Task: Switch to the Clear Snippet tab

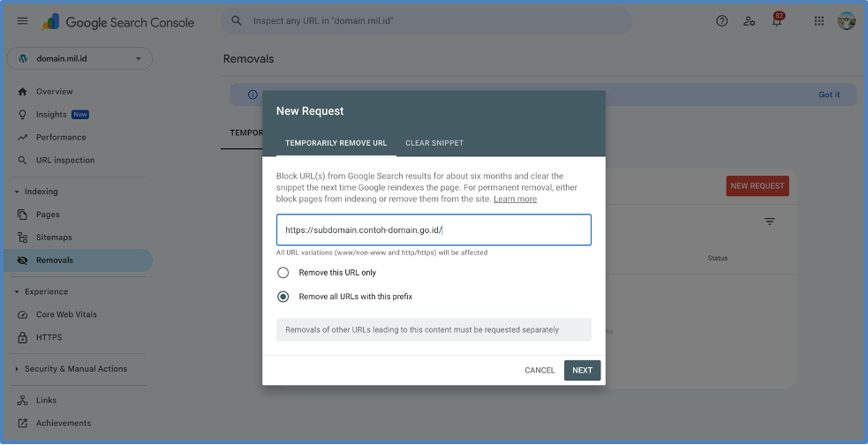Action: 434,143
